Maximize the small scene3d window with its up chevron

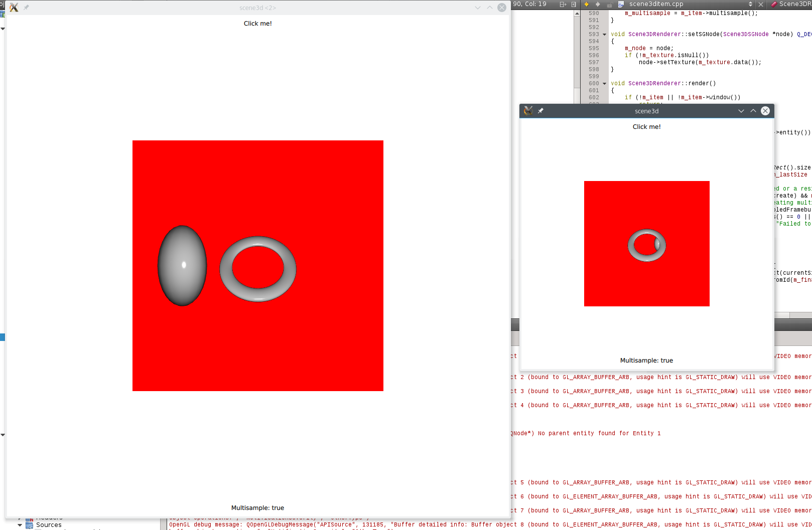click(753, 111)
